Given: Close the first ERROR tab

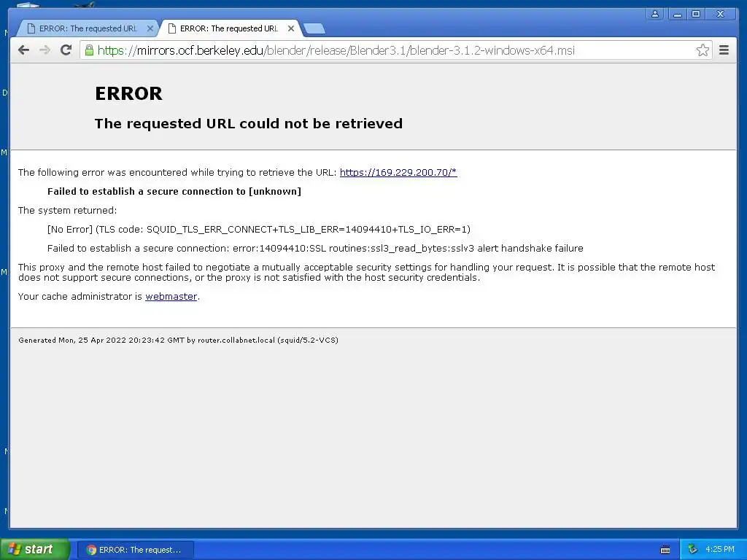Looking at the screenshot, I should (150, 28).
